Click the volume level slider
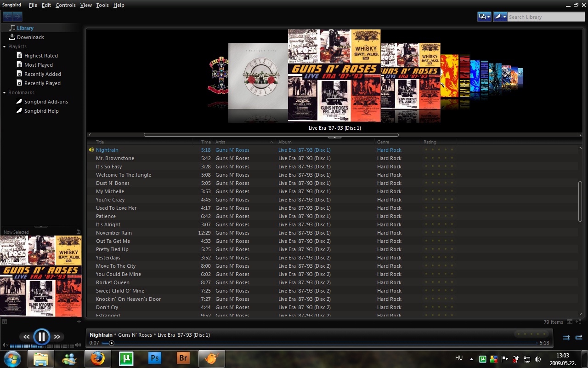This screenshot has height=368, width=588. pyautogui.click(x=42, y=345)
